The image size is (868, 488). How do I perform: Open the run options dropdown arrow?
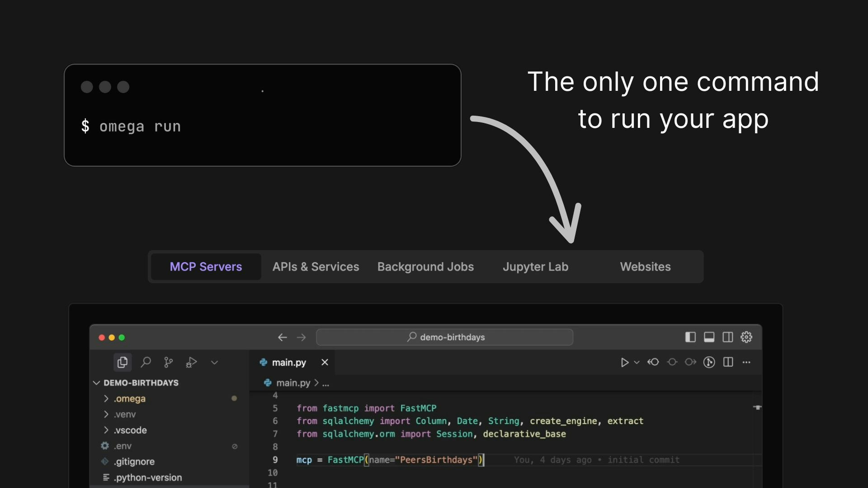pos(637,362)
